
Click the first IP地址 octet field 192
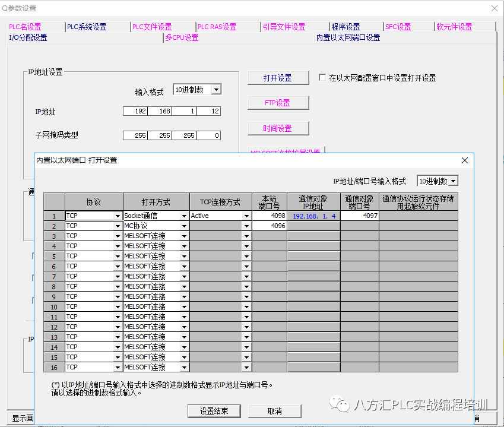coord(135,112)
